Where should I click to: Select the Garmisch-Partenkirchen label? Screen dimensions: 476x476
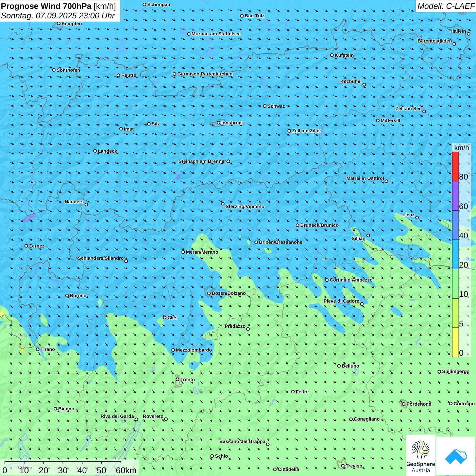(x=205, y=74)
